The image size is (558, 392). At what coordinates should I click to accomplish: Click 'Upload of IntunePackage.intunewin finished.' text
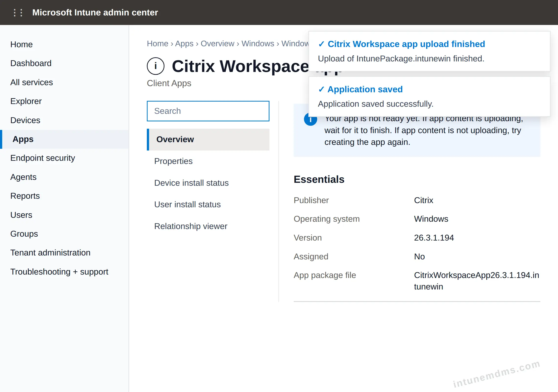[x=401, y=59]
